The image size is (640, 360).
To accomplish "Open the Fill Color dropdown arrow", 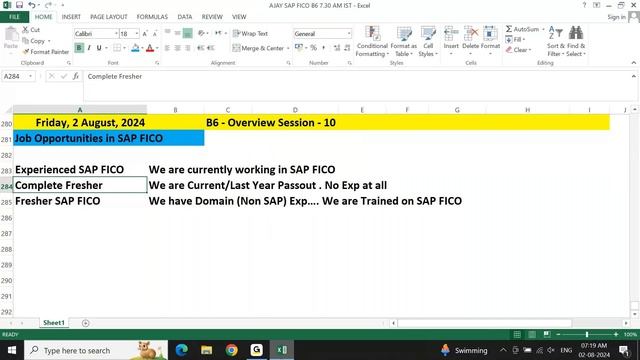I will [x=142, y=48].
